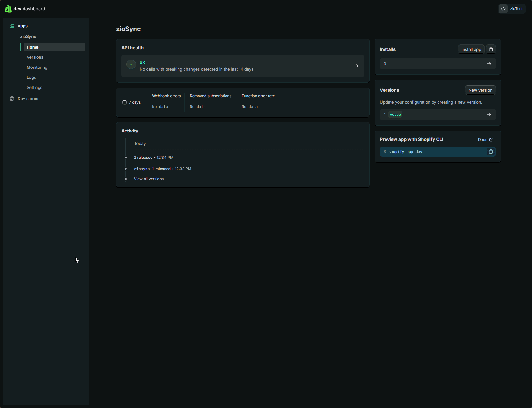532x408 pixels.
Task: Create a New version
Action: tap(480, 90)
